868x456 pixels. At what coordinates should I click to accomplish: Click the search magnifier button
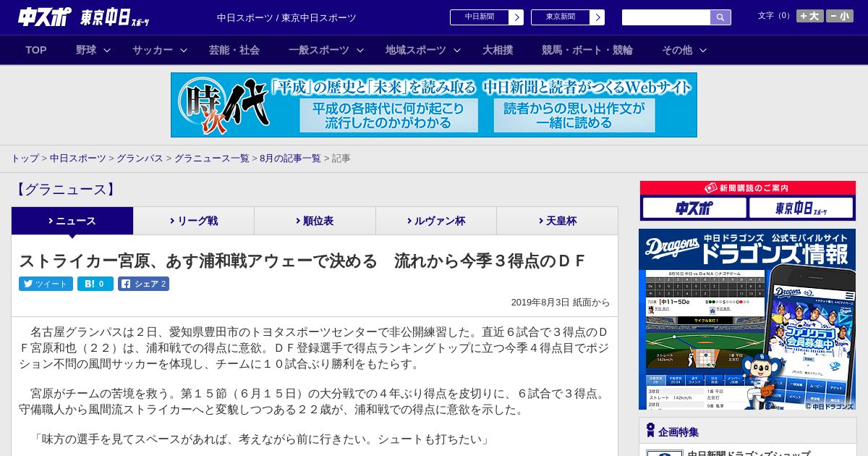point(720,17)
